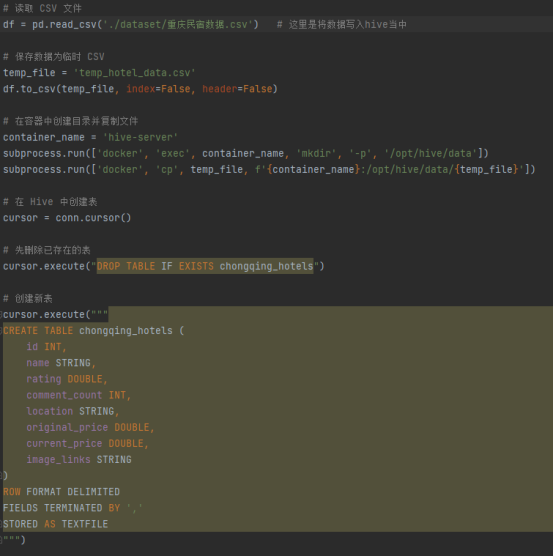Click 'cursor.execute("""' opening the CREATE statement
This screenshot has width=554, height=557.
click(55, 315)
